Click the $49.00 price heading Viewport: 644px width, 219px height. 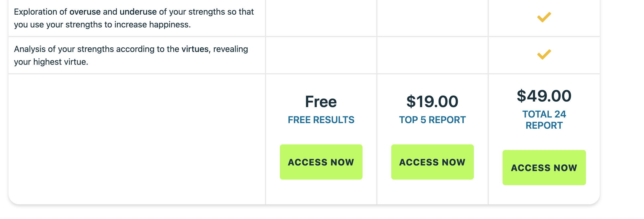(544, 96)
